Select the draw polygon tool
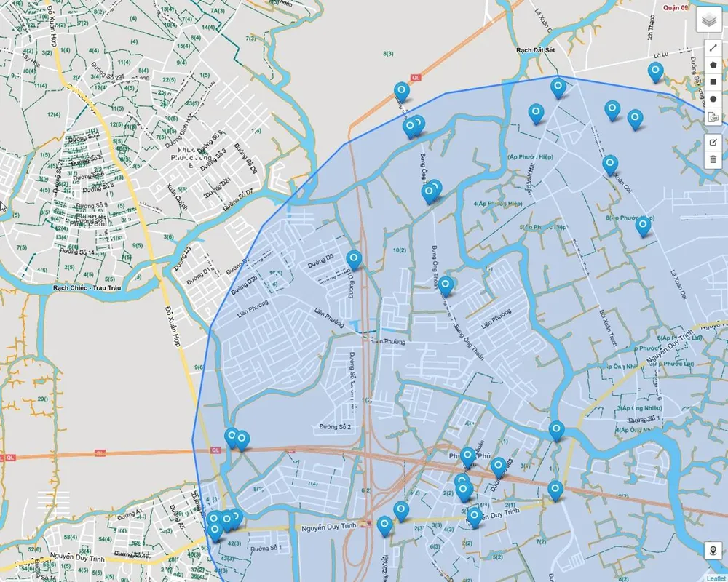This screenshot has width=728, height=582. point(713,65)
